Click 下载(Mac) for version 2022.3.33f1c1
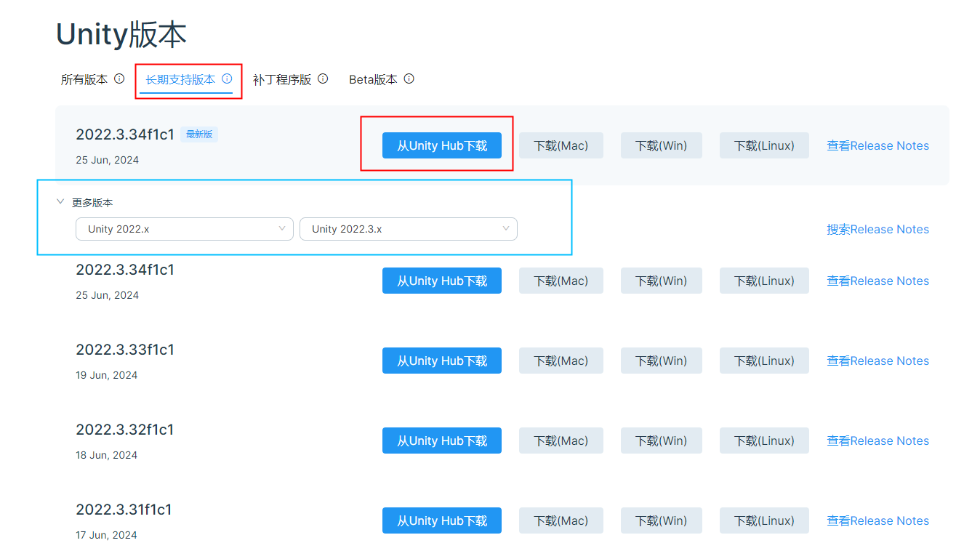Image resolution: width=980 pixels, height=543 pixels. pos(561,361)
